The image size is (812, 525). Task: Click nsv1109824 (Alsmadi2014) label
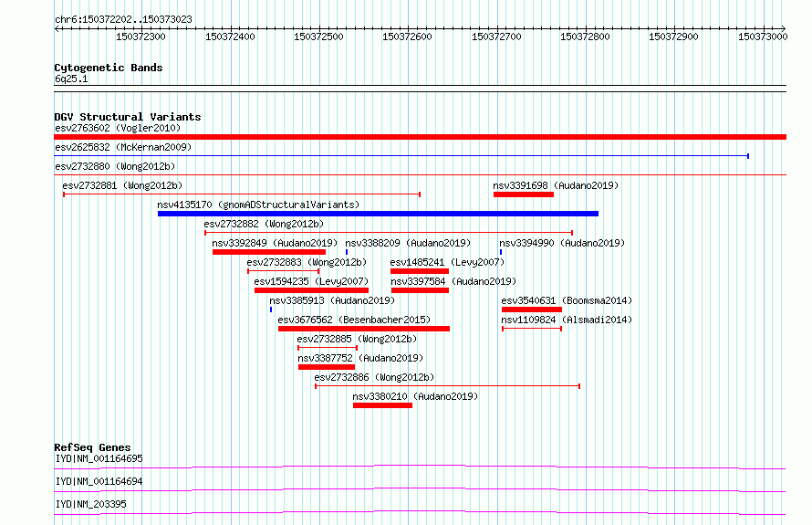567,320
